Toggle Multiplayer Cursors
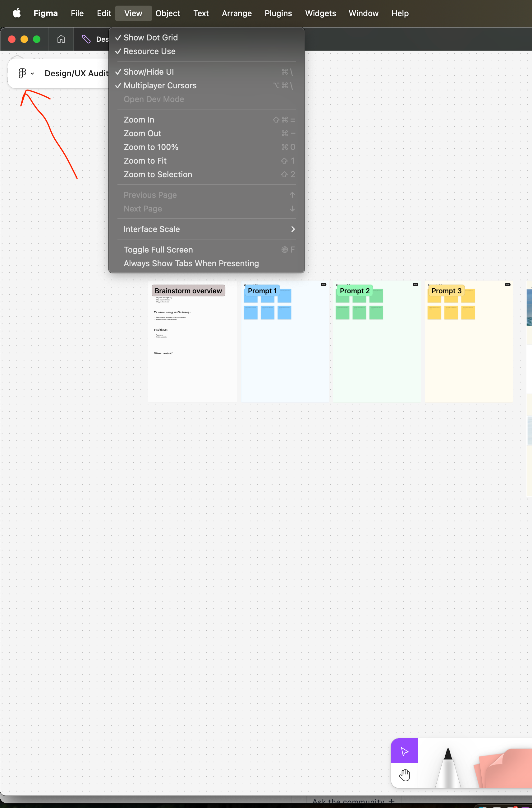The height and width of the screenshot is (808, 532). [x=207, y=86]
